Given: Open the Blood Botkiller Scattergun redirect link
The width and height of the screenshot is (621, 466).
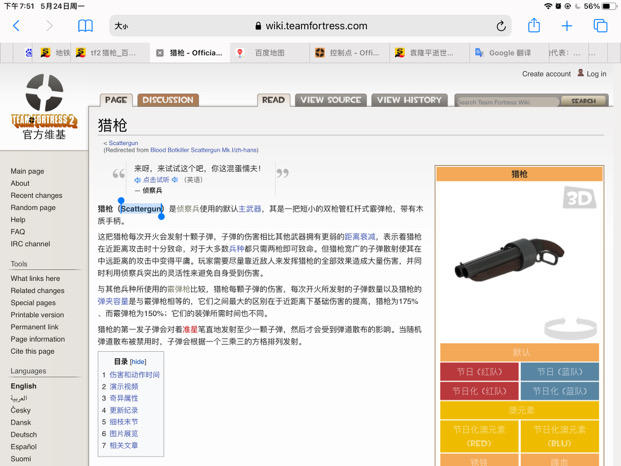Looking at the screenshot, I should (204, 150).
